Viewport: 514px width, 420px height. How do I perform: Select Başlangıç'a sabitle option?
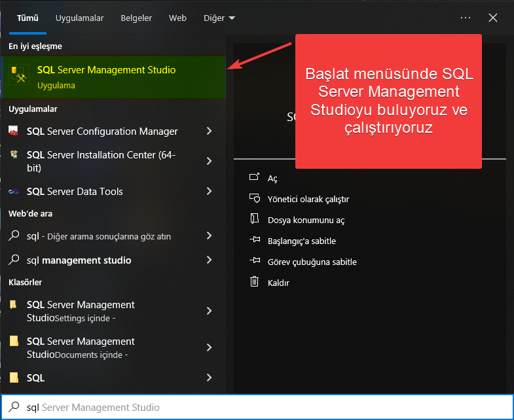[x=301, y=241]
